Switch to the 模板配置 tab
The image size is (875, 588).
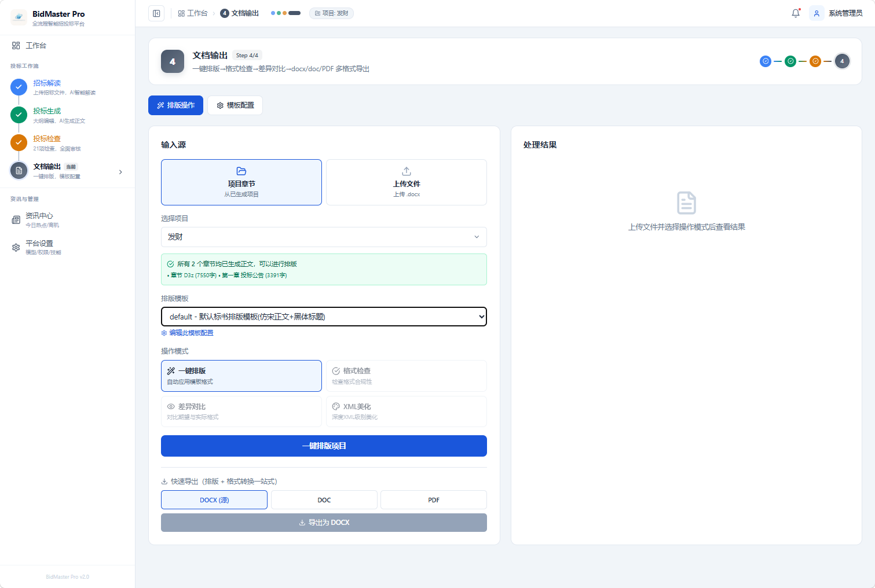coord(235,105)
